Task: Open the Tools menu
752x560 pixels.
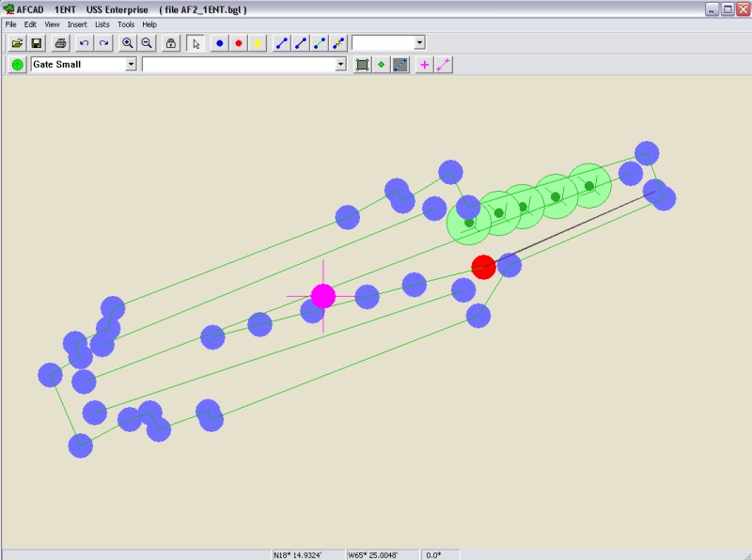Action: click(126, 23)
